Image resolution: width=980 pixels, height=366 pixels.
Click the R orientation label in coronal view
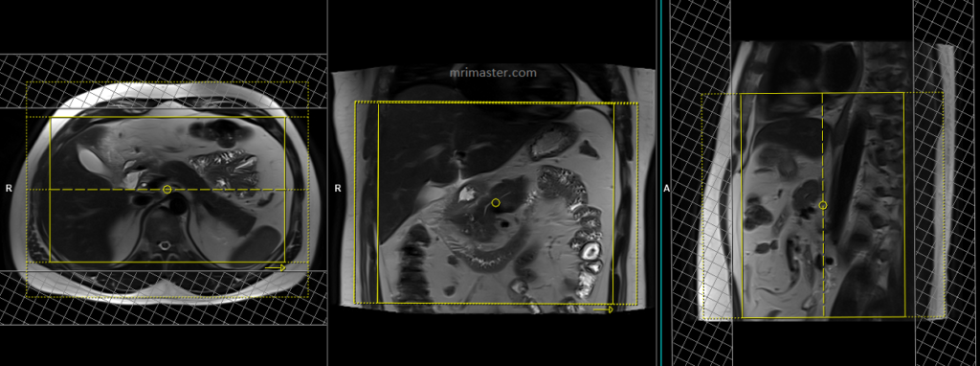pos(338,188)
